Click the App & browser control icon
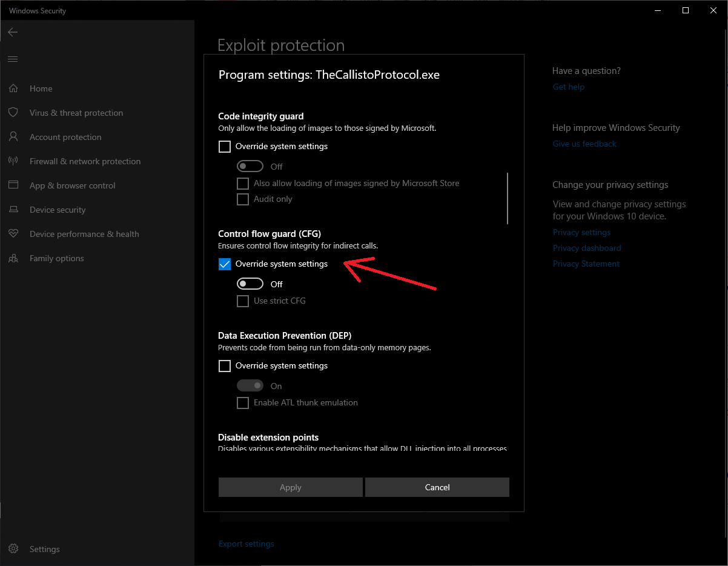728x566 pixels. (13, 185)
